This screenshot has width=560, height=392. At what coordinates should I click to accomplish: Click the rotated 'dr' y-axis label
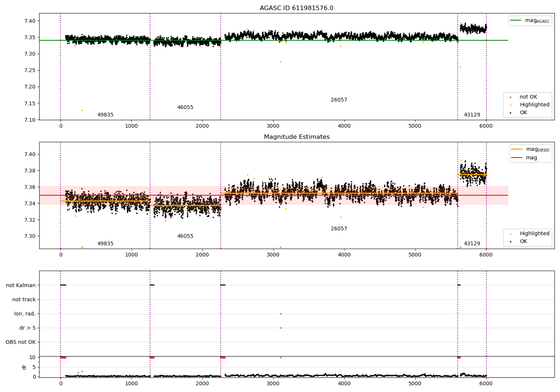24,367
